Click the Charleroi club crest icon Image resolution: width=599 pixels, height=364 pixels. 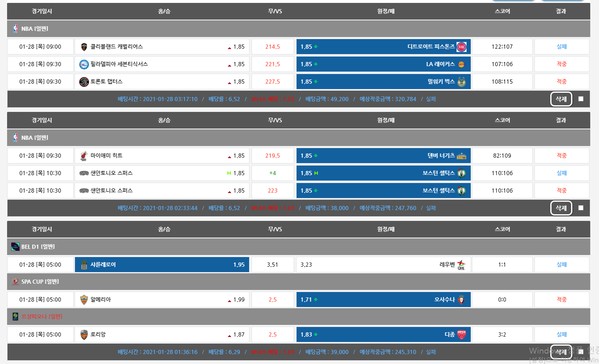click(84, 265)
